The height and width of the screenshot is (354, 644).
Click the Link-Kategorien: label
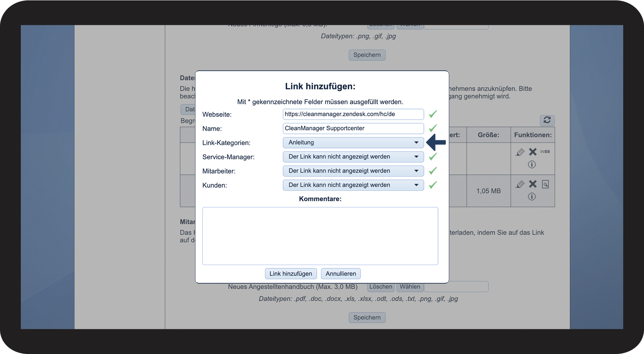click(x=226, y=143)
